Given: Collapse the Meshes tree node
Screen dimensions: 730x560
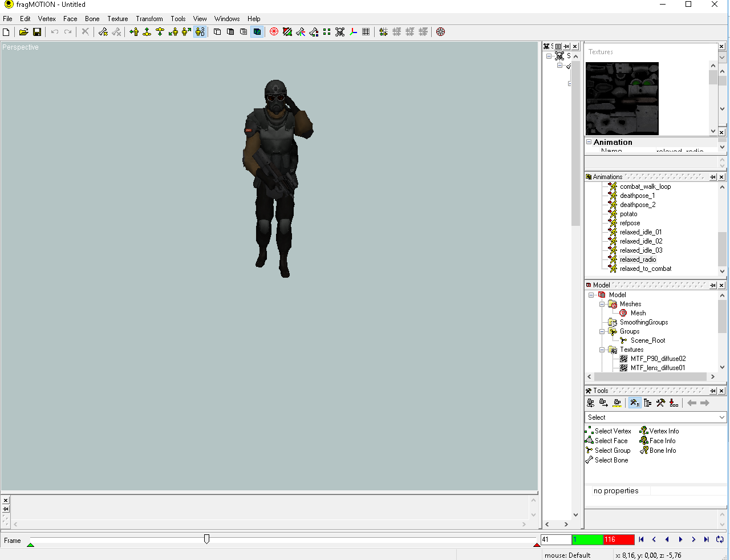Looking at the screenshot, I should point(602,304).
